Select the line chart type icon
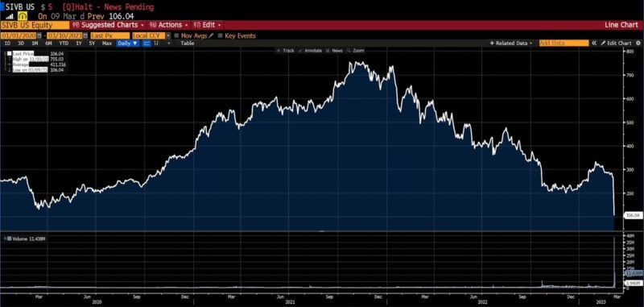The width and height of the screenshot is (644, 307). pos(147,44)
